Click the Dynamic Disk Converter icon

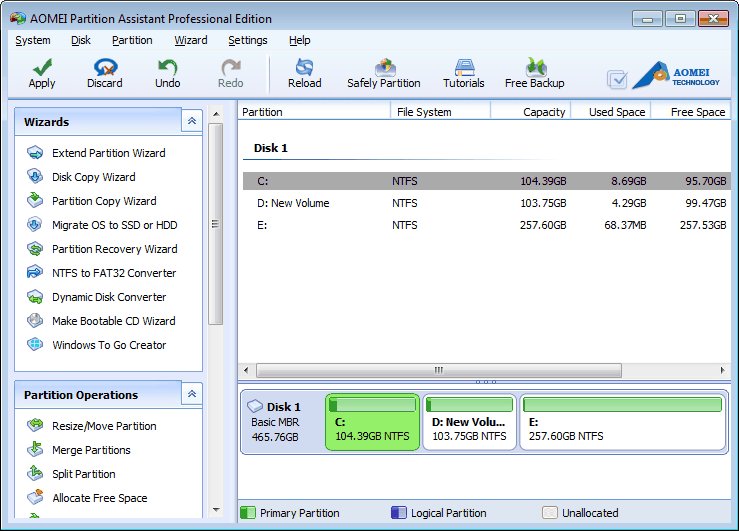[35, 297]
